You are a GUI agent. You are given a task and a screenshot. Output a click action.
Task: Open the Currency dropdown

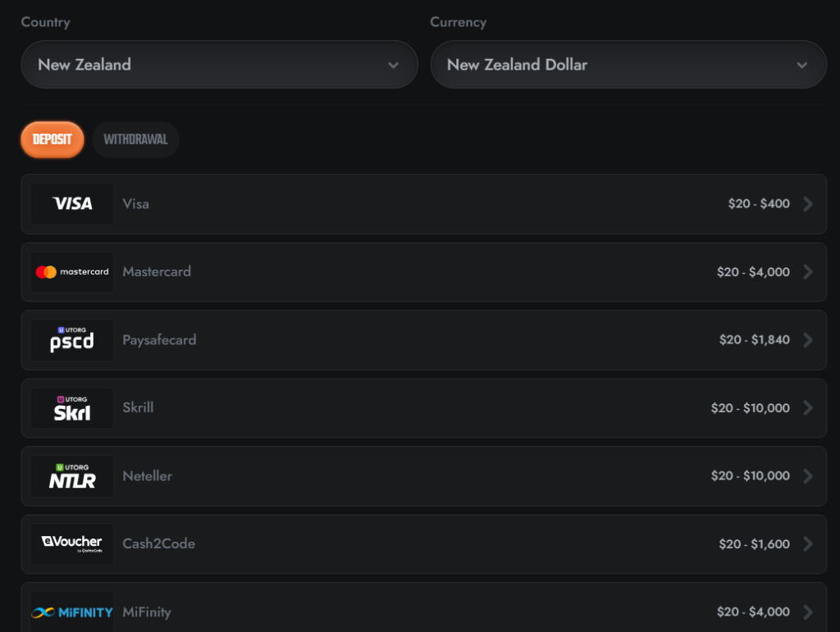pyautogui.click(x=628, y=65)
